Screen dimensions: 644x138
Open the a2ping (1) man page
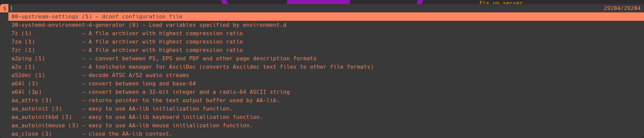(x=164, y=59)
